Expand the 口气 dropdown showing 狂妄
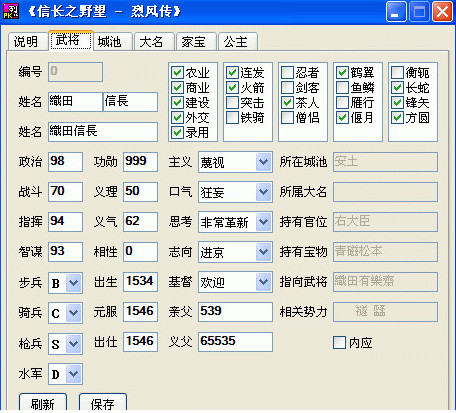 235,192
